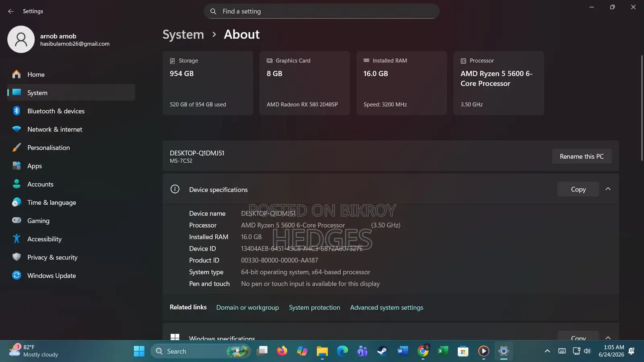Click the Device specifications info icon

coord(175,189)
